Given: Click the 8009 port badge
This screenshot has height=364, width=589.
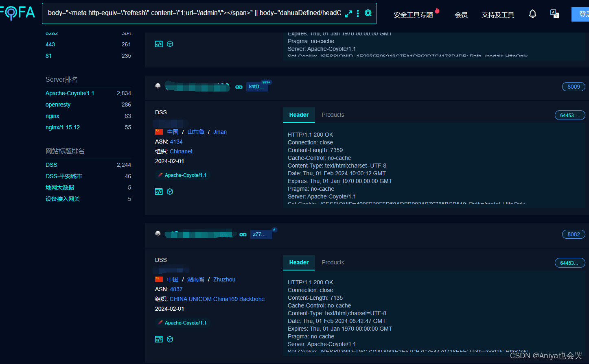Looking at the screenshot, I should pyautogui.click(x=574, y=87).
